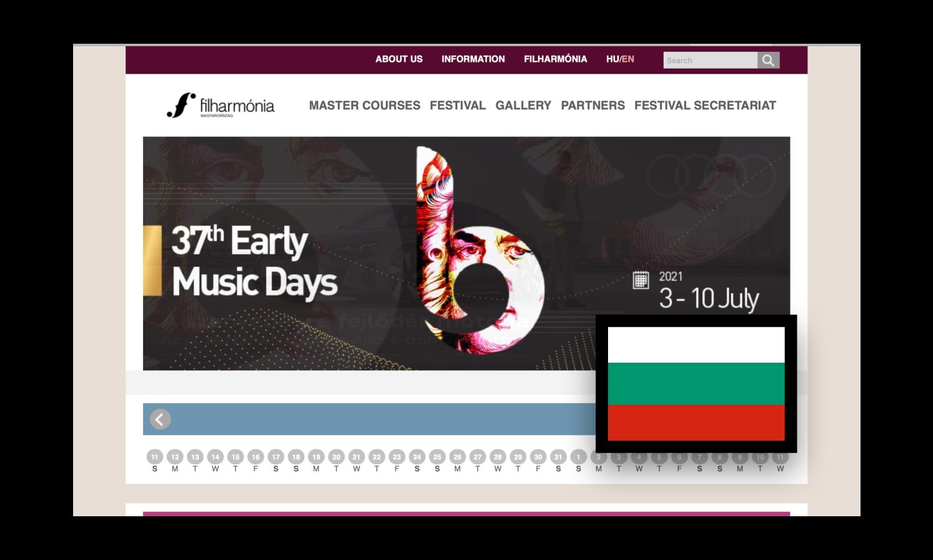Viewport: 933px width, 560px height.
Task: Select day 31 in the calendar strip
Action: pos(558,457)
